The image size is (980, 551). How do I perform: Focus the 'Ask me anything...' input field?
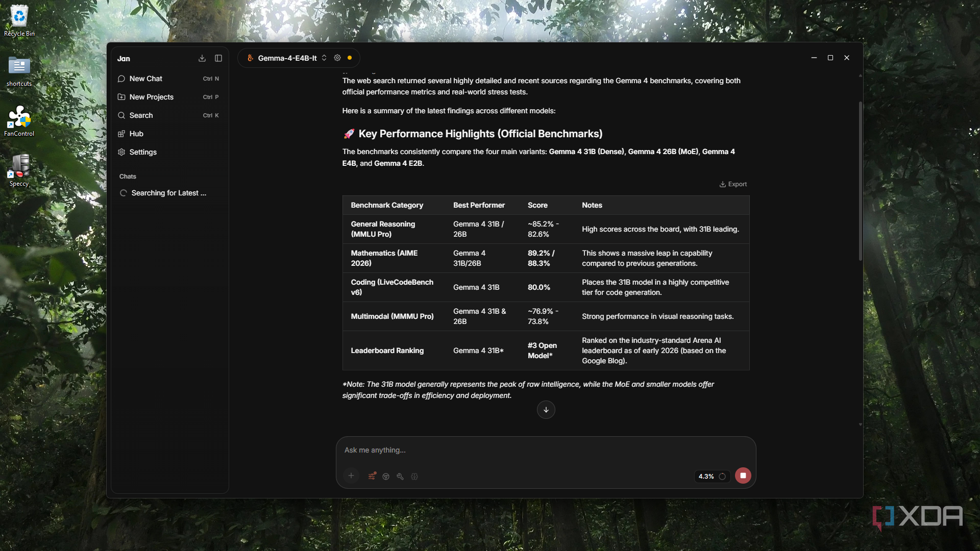[546, 450]
